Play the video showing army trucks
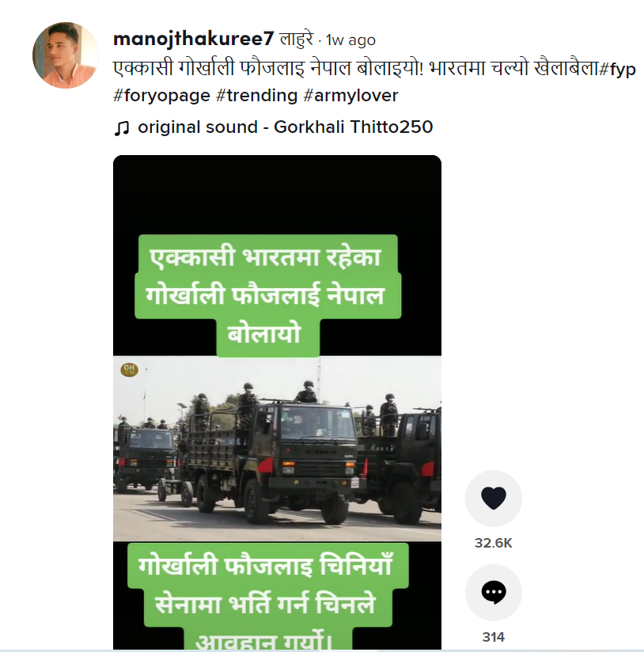 click(x=278, y=448)
